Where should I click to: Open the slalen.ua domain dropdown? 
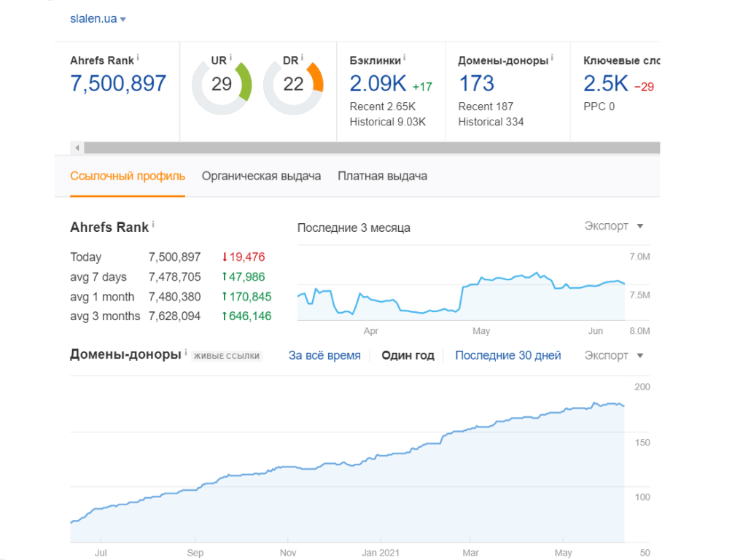[98, 19]
